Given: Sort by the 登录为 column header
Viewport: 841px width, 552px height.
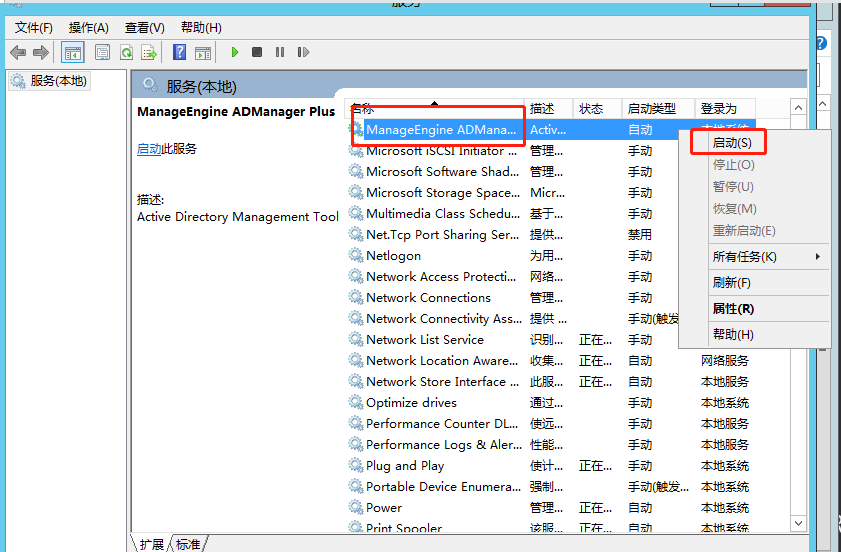Looking at the screenshot, I should point(725,109).
